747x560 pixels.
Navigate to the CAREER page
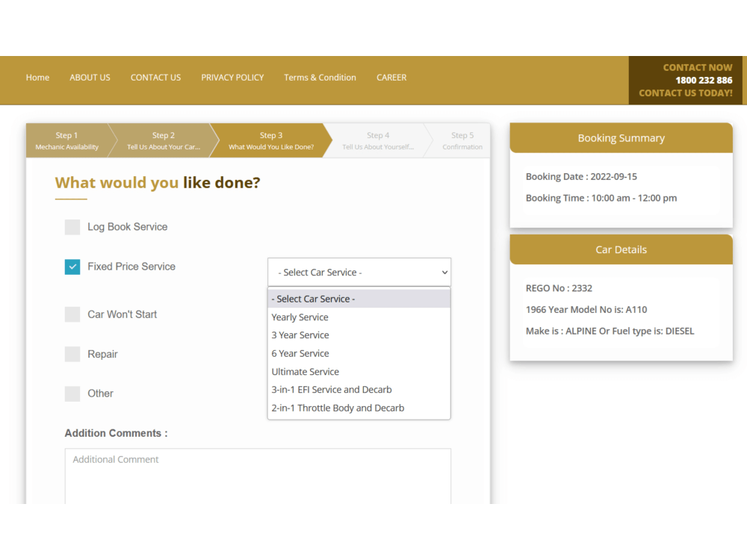[391, 77]
